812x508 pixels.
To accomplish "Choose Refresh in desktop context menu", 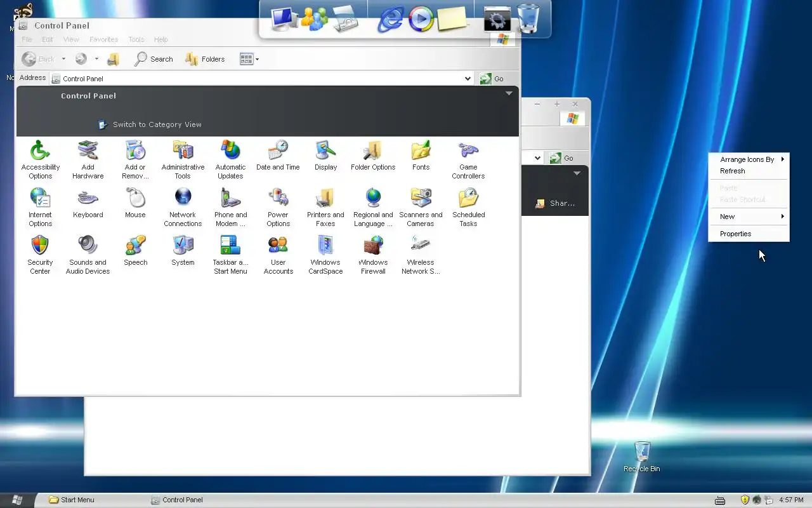I will coord(749,171).
